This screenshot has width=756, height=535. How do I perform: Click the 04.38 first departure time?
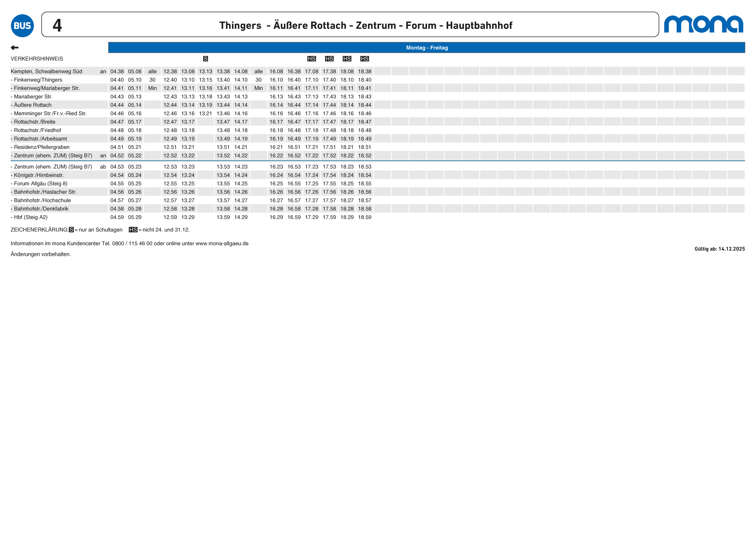(117, 71)
